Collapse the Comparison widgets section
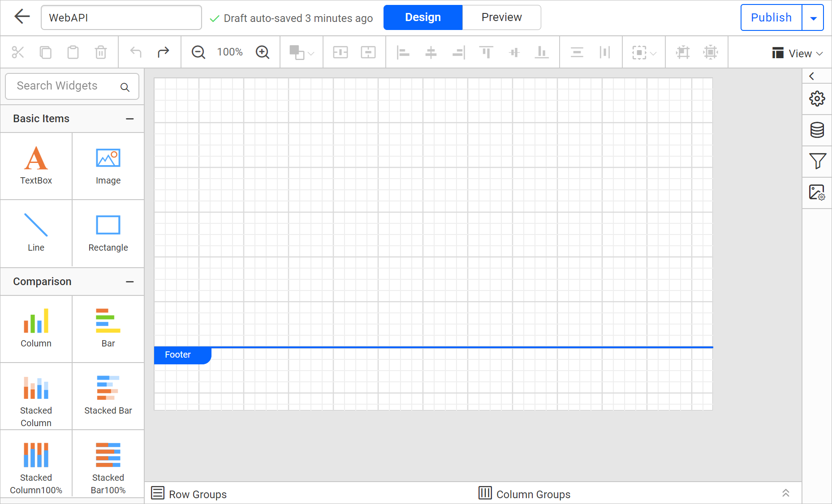832x504 pixels. coord(129,282)
